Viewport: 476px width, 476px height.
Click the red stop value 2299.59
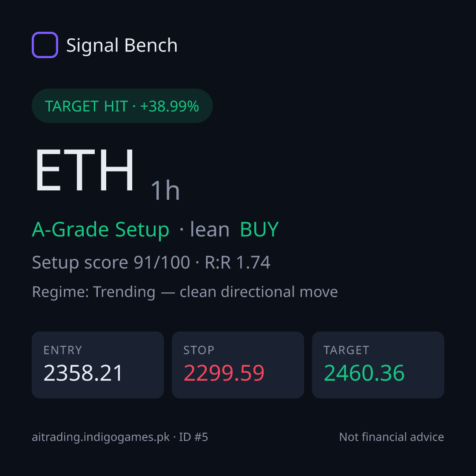point(224,373)
